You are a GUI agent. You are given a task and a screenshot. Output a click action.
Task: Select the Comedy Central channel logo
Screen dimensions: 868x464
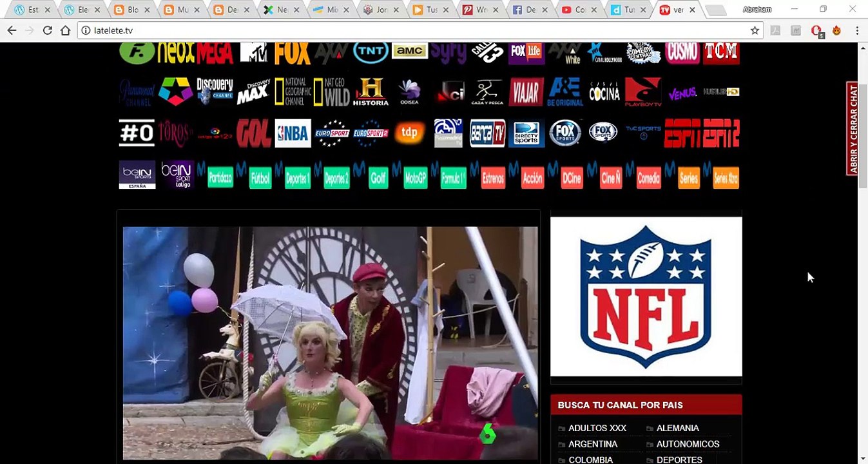click(x=643, y=53)
